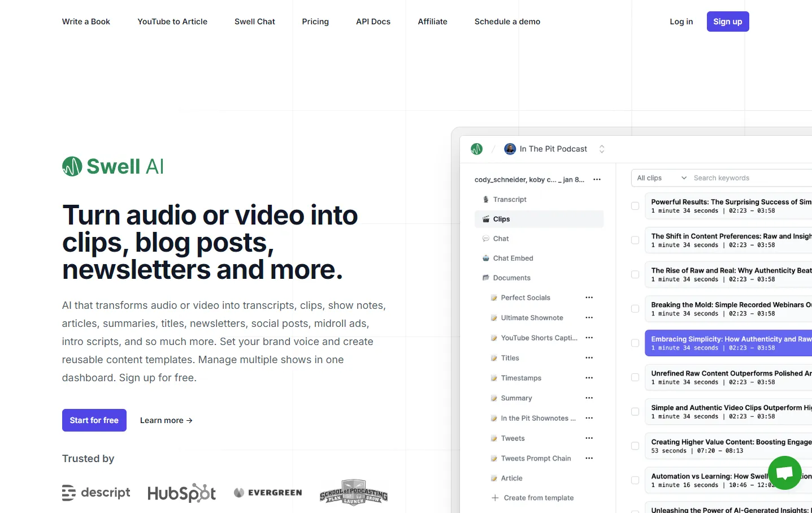
Task: Tick the checkbox for Creating Higher Value Content
Action: pos(635,446)
